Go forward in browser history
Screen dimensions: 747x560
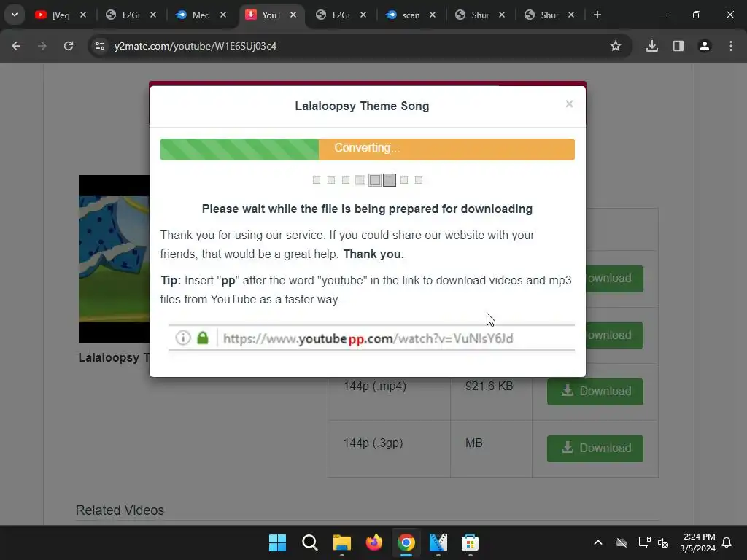coord(42,46)
